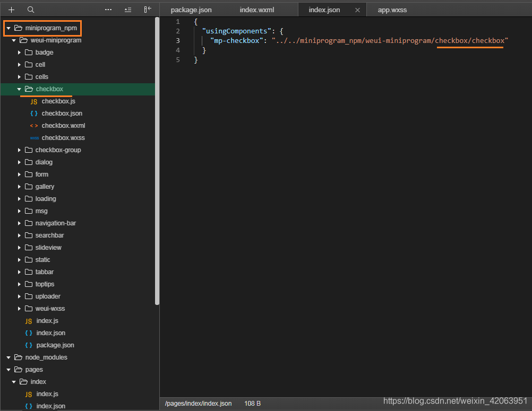532x411 pixels.
Task: Switch to the app.wxss tab
Action: pos(392,10)
